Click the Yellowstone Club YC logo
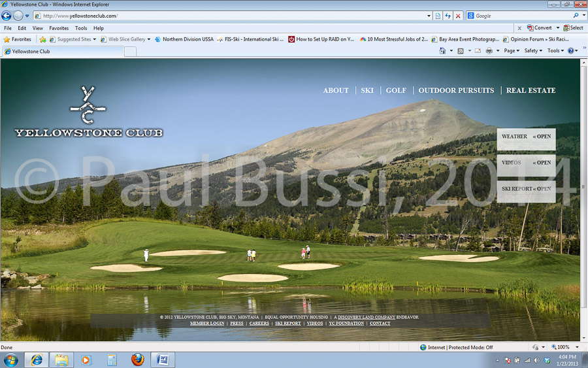Screen dimensions: 588x368 point(88,111)
